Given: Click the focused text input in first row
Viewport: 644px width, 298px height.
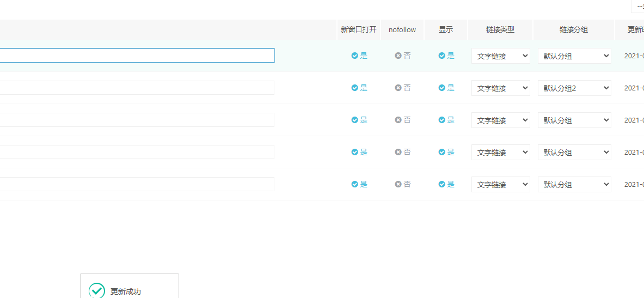Looking at the screenshot, I should pyautogui.click(x=137, y=56).
